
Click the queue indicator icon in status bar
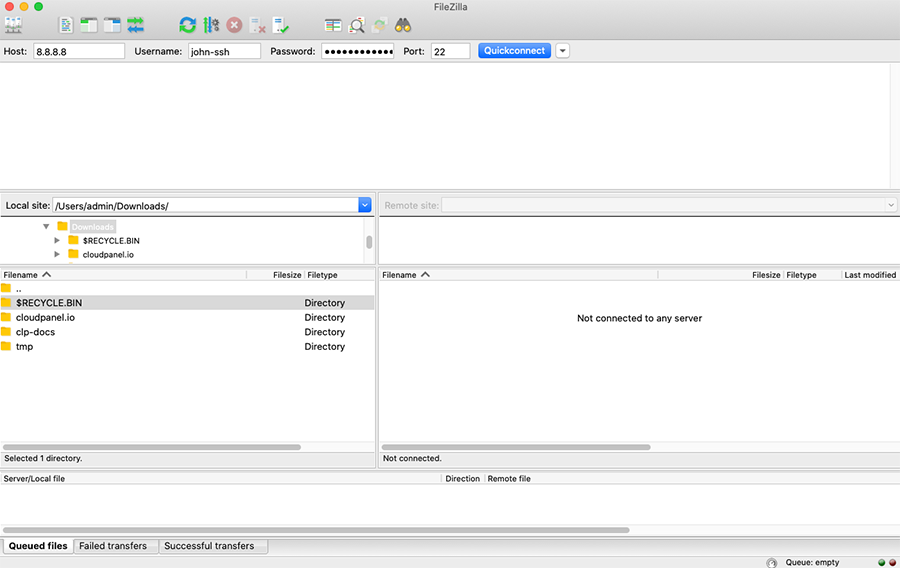click(x=771, y=563)
